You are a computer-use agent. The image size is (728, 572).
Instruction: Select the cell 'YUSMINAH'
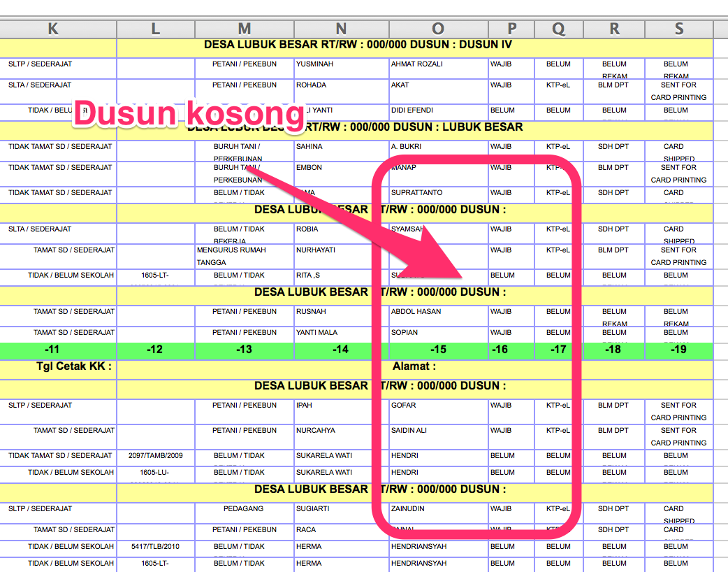pos(341,69)
